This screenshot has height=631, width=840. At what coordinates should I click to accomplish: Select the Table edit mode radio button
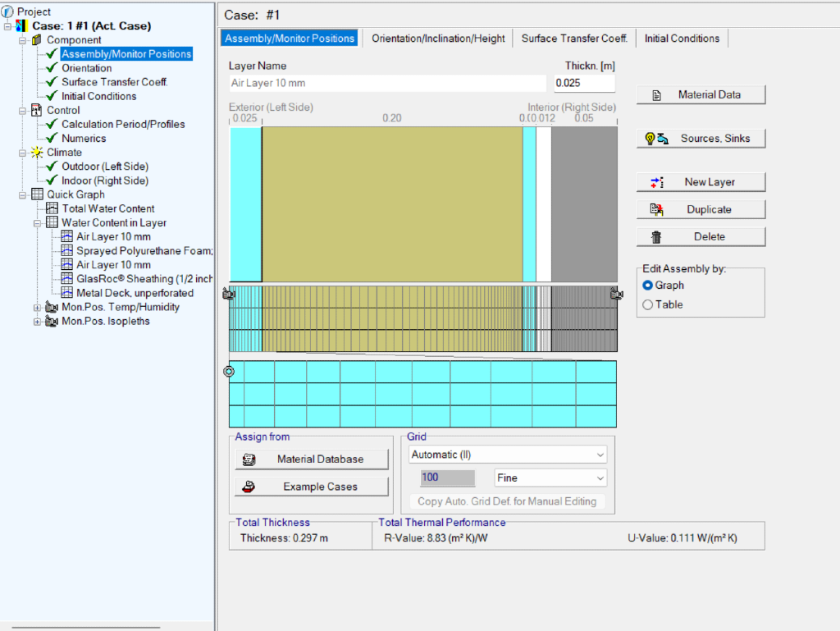click(x=648, y=304)
